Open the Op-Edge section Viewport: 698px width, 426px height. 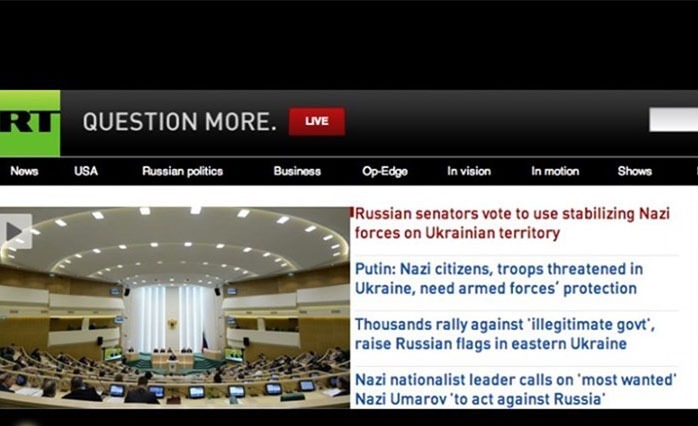pyautogui.click(x=385, y=171)
